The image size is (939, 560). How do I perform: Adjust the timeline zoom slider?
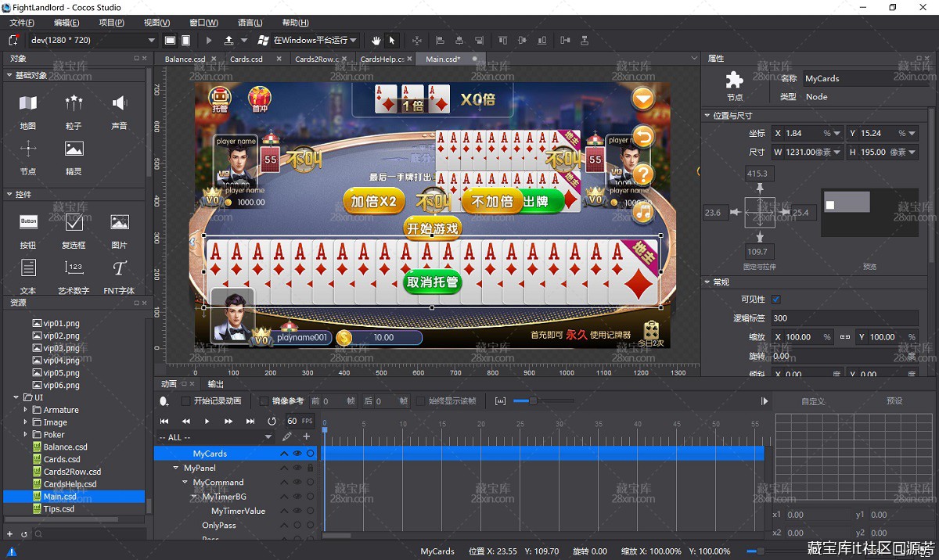click(x=533, y=401)
